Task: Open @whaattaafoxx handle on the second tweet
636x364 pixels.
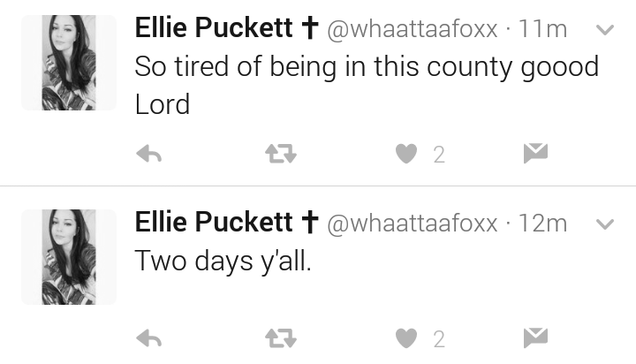Action: [413, 224]
